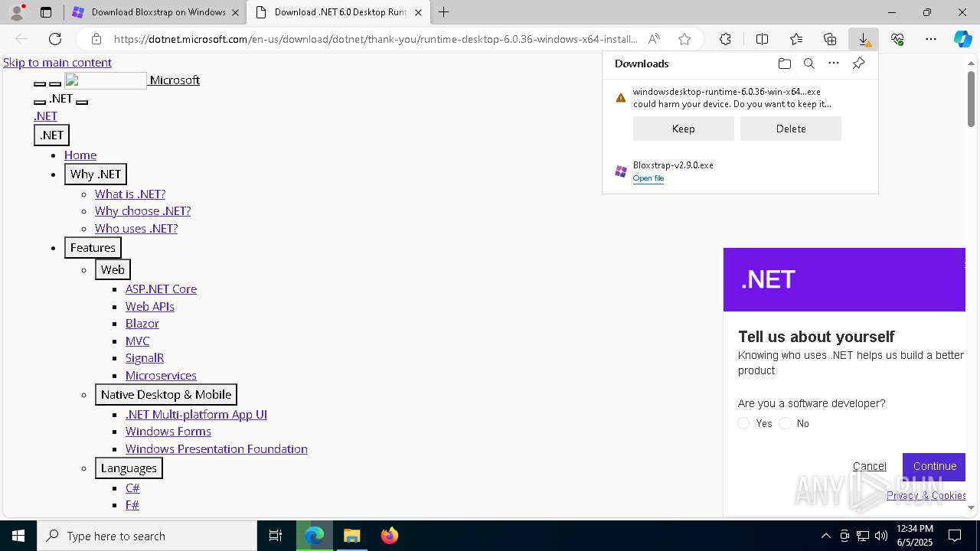Open ASP.NET Core link
Screen dimensions: 980x551
162,289
